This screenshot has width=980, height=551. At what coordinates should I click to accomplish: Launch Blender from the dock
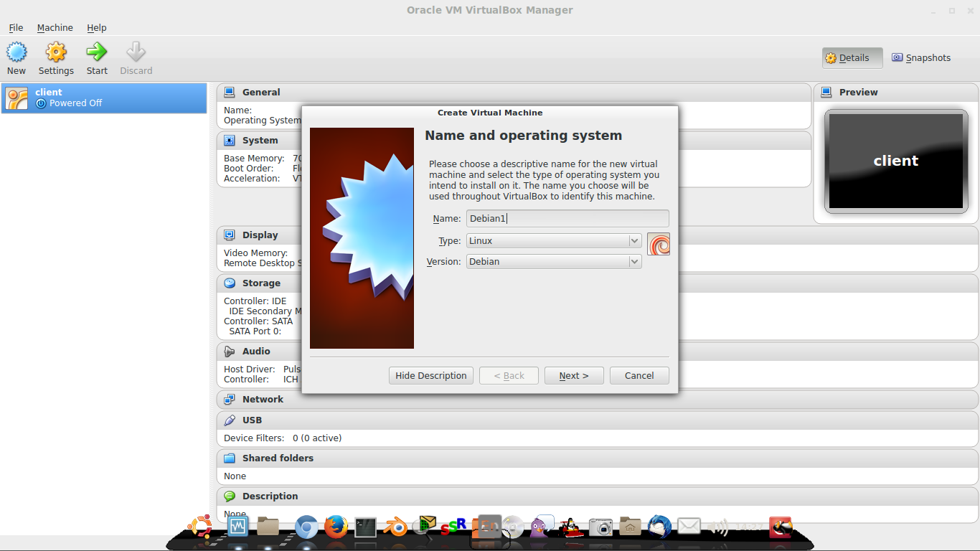coord(395,527)
